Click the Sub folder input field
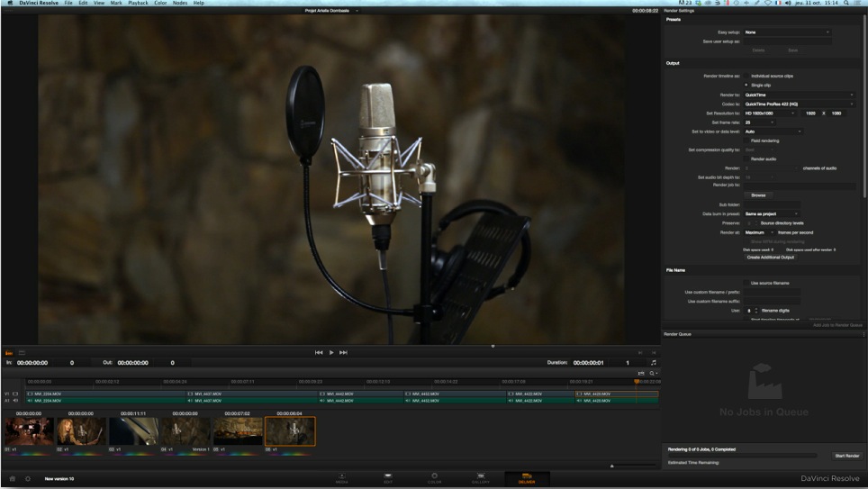Image resolution: width=868 pixels, height=489 pixels. point(771,205)
